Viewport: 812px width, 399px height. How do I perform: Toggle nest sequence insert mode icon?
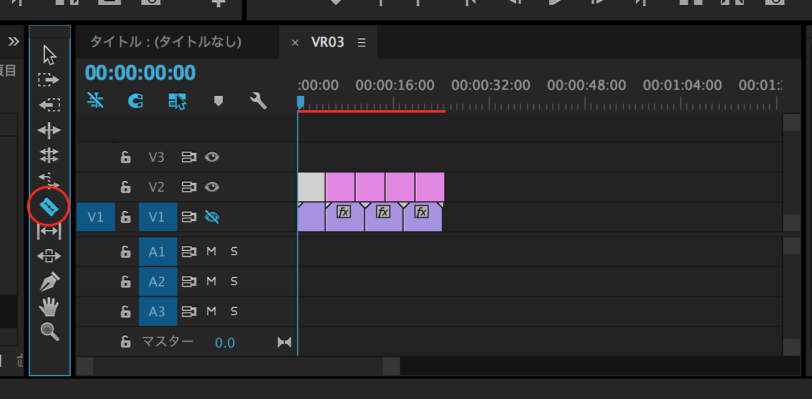click(95, 101)
